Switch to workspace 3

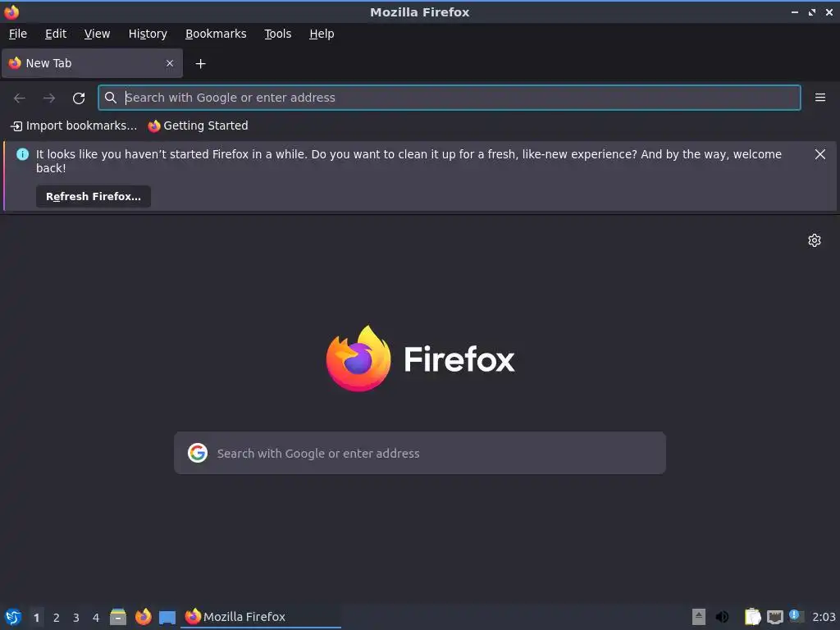pyautogui.click(x=76, y=618)
